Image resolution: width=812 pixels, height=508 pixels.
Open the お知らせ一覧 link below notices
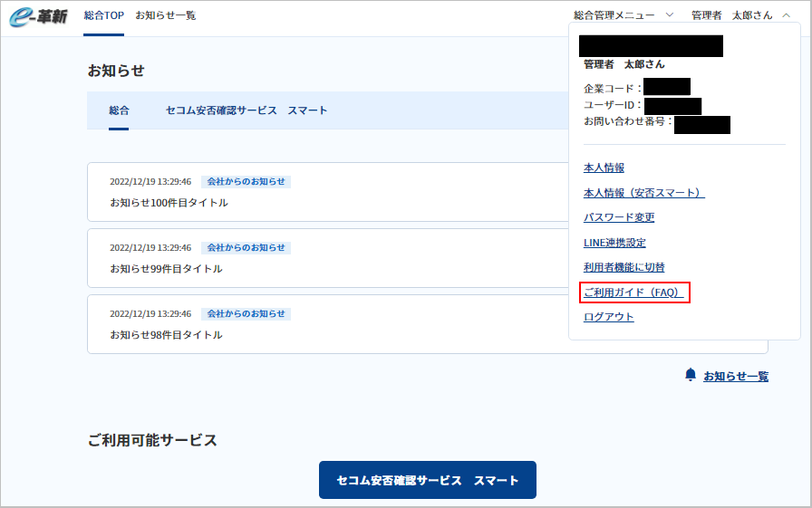(x=736, y=376)
